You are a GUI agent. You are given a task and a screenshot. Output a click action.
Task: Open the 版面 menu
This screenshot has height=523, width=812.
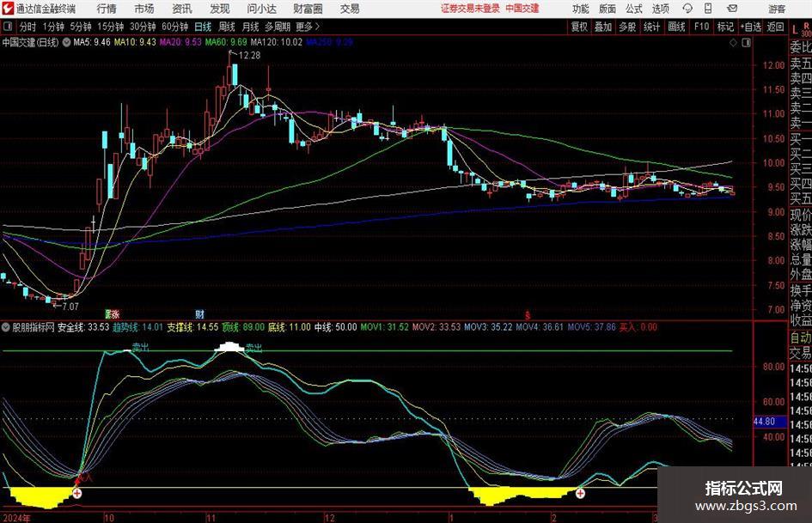point(607,9)
